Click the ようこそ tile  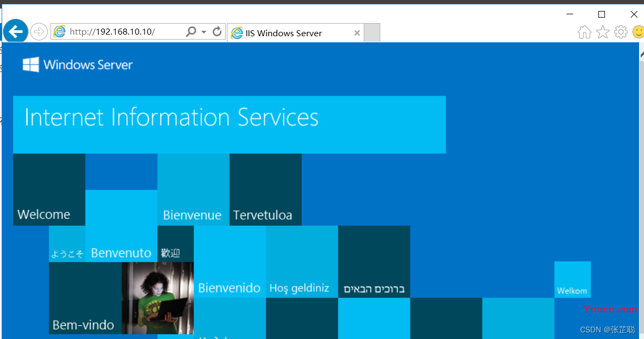[x=67, y=243]
